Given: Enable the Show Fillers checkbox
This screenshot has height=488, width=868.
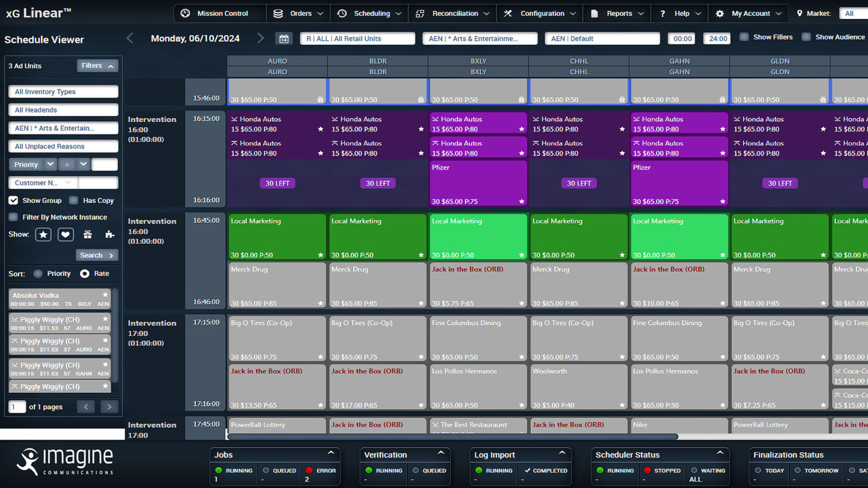Looking at the screenshot, I should pos(744,37).
